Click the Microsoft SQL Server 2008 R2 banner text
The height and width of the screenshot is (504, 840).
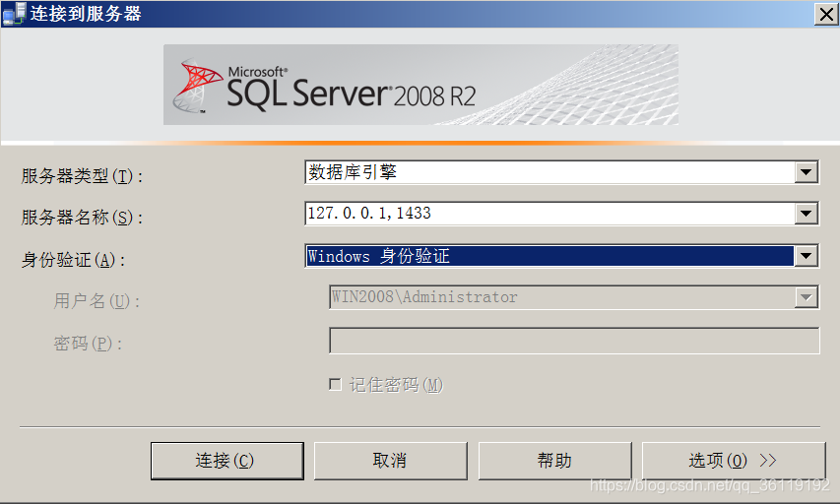point(352,89)
